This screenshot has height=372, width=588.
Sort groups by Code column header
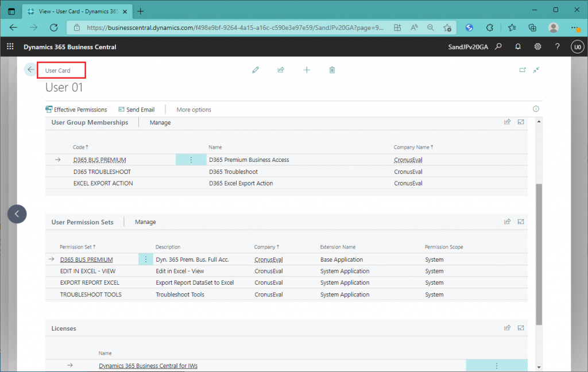click(80, 147)
